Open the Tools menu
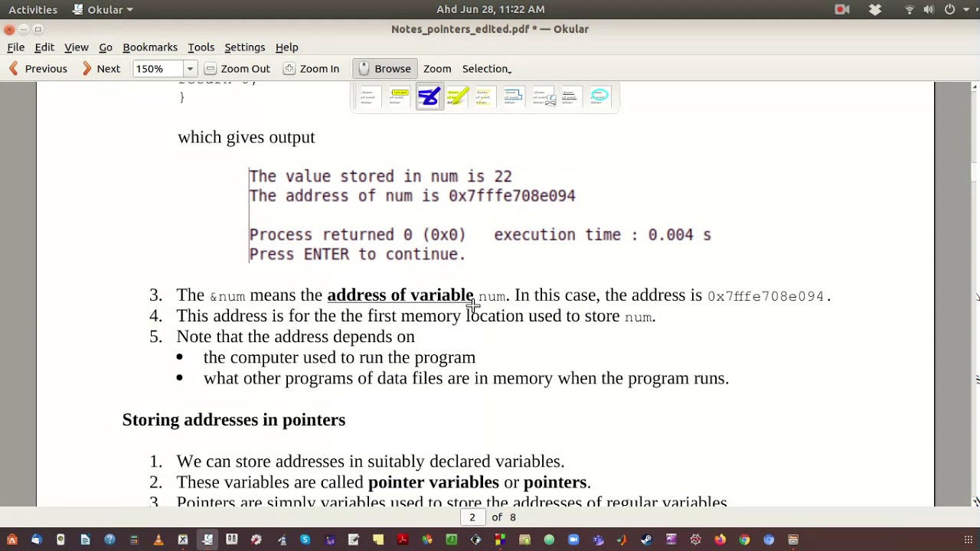Viewport: 980px width, 551px height. point(201,47)
